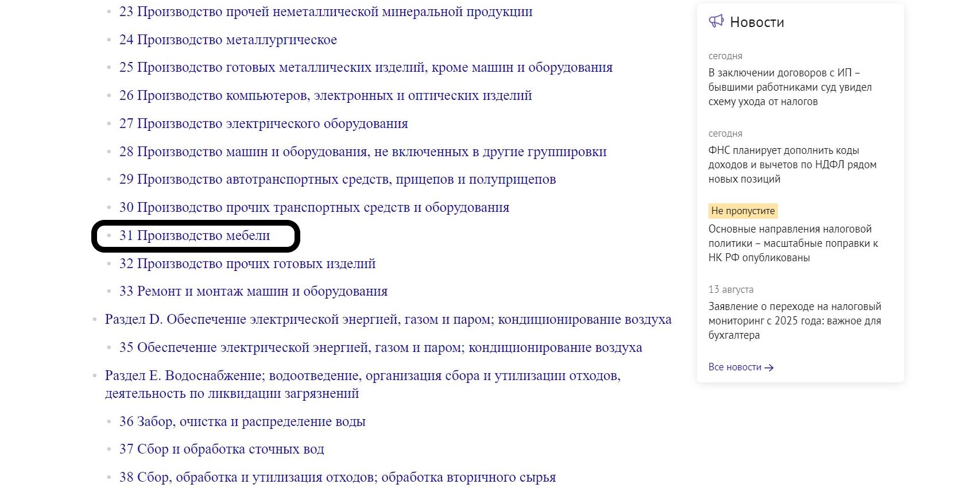980x488 pixels.
Task: Select 27 Производство электрического оборудования
Action: [264, 124]
